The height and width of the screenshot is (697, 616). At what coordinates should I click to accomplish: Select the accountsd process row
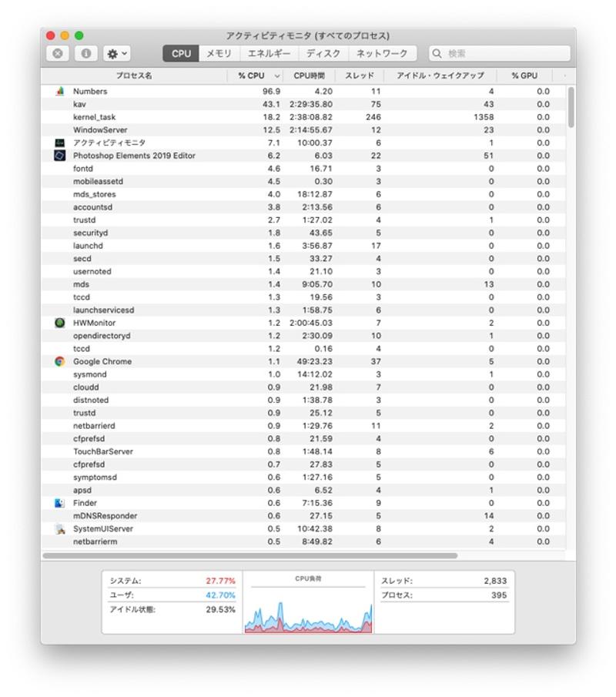[x=303, y=207]
